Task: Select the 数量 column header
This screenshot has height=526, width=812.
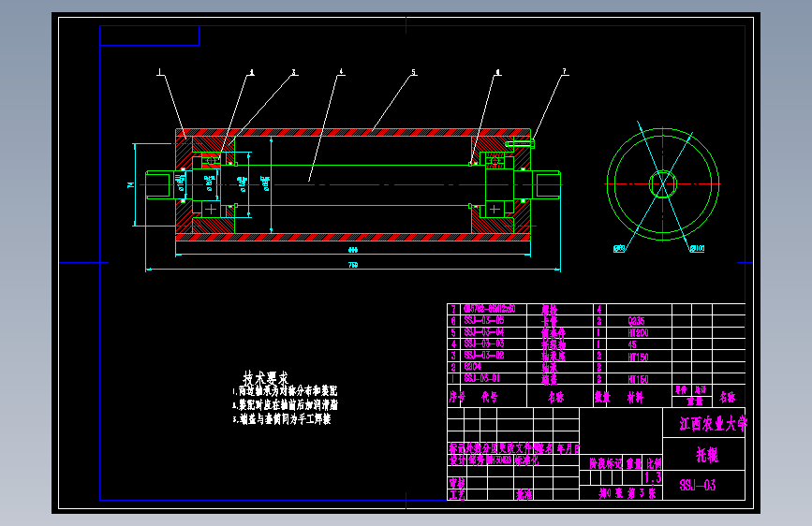Action: pyautogui.click(x=602, y=397)
